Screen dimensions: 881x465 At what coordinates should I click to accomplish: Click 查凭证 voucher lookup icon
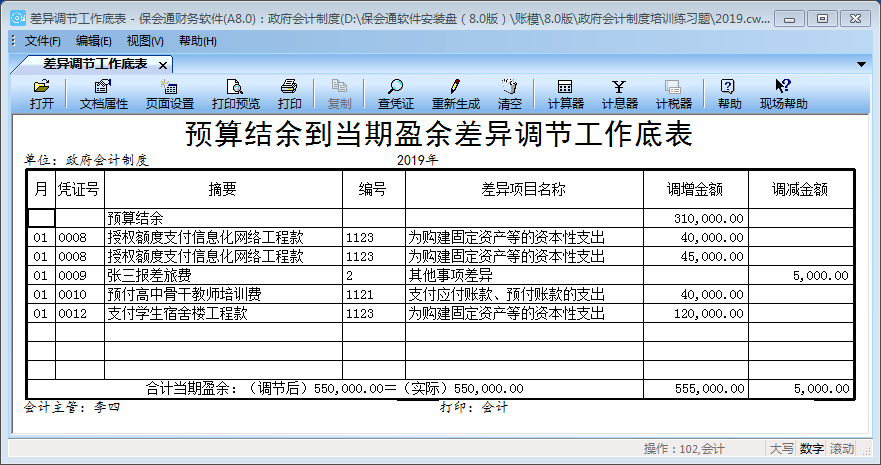(396, 94)
